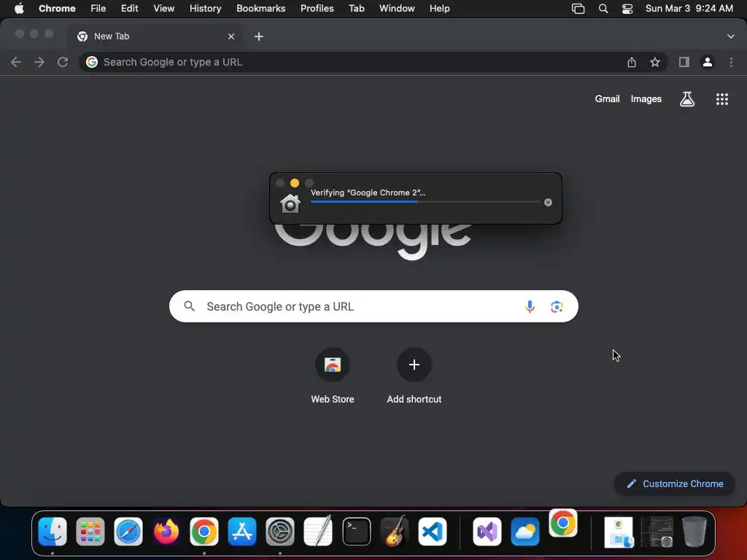Open TextEdit from the Dock

[318, 532]
